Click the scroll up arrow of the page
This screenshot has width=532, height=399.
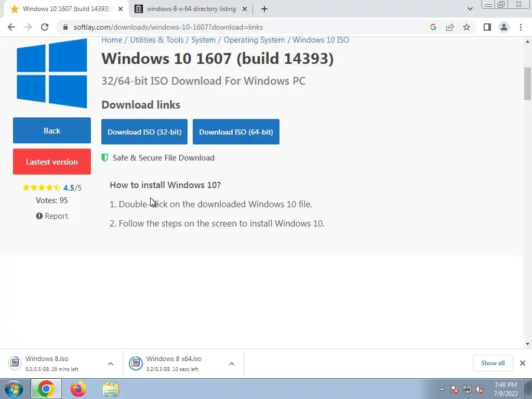coord(527,42)
